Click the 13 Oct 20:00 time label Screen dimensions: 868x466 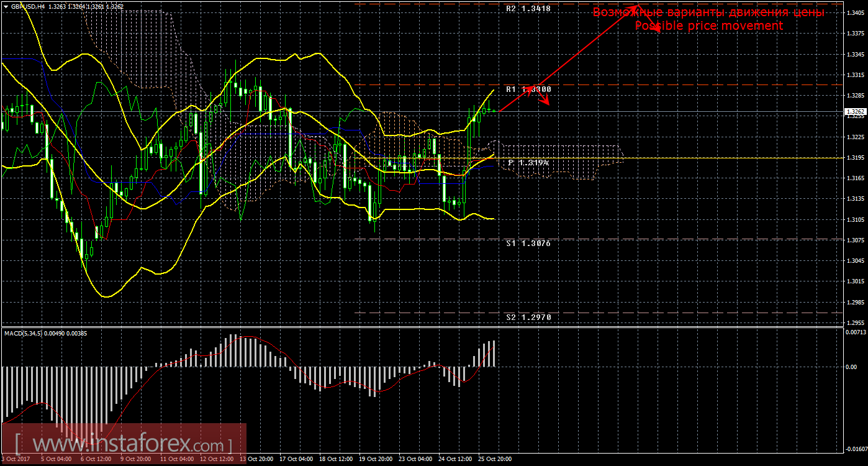point(256,460)
